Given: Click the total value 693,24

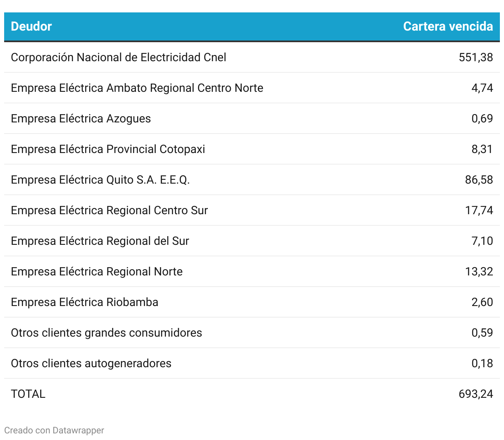Looking at the screenshot, I should click(x=475, y=394).
